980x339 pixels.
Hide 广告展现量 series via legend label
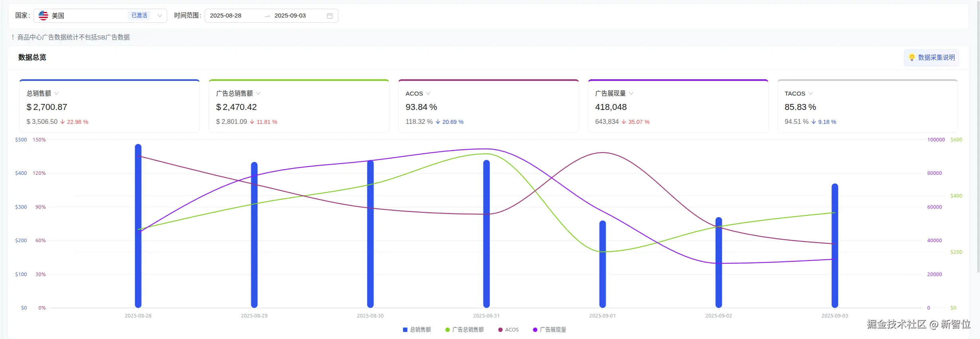[553, 330]
